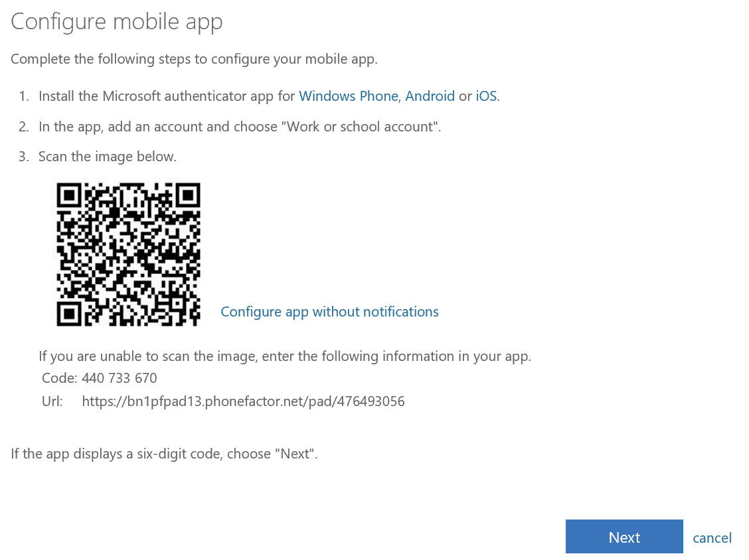Open the Windows Phone download link
749x560 pixels.
(x=348, y=96)
